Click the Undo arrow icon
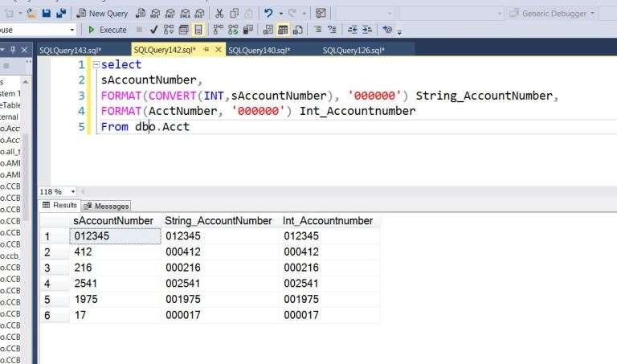Screen dimensions: 617x364 click(x=268, y=13)
